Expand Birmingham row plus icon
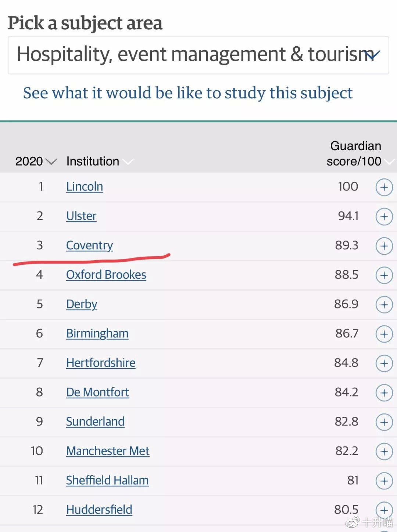397x532 pixels. [x=384, y=334]
